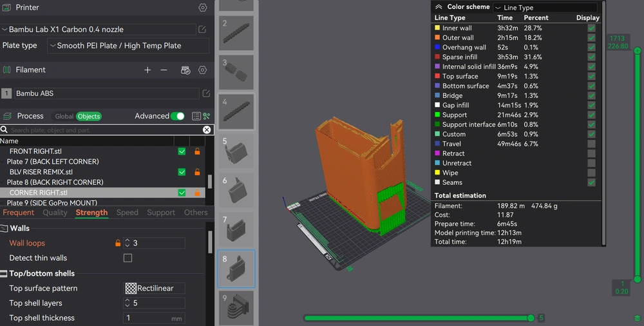Add a filament with the plus icon
The height and width of the screenshot is (326, 644).
pos(147,70)
